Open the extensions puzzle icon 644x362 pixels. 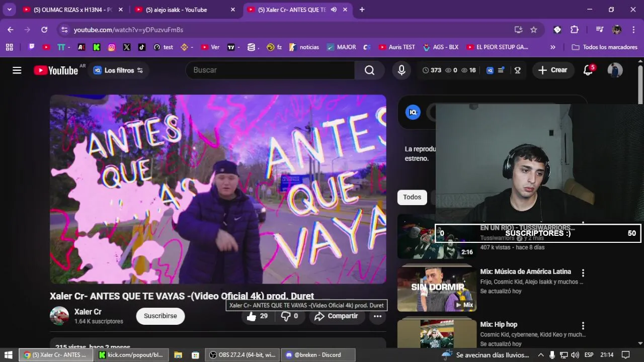tap(575, 30)
